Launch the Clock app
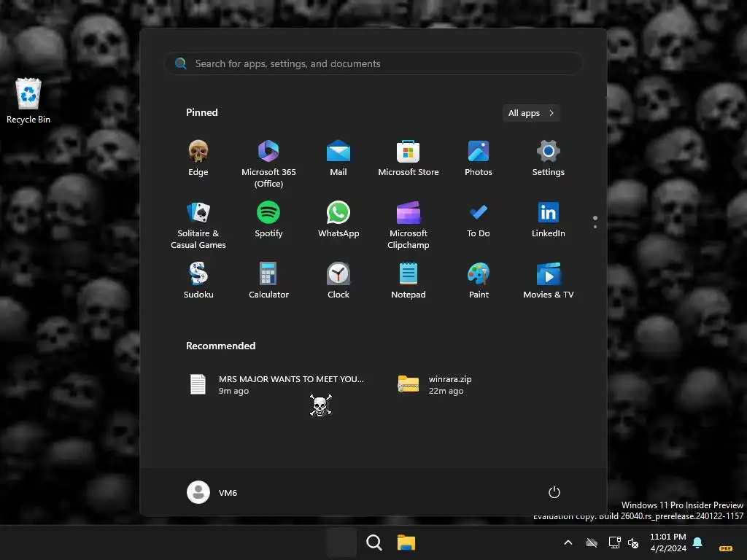 [x=338, y=281]
